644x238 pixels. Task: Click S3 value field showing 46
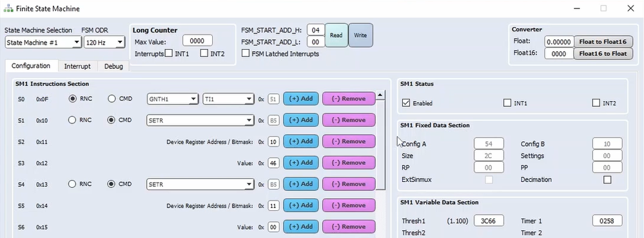[273, 163]
